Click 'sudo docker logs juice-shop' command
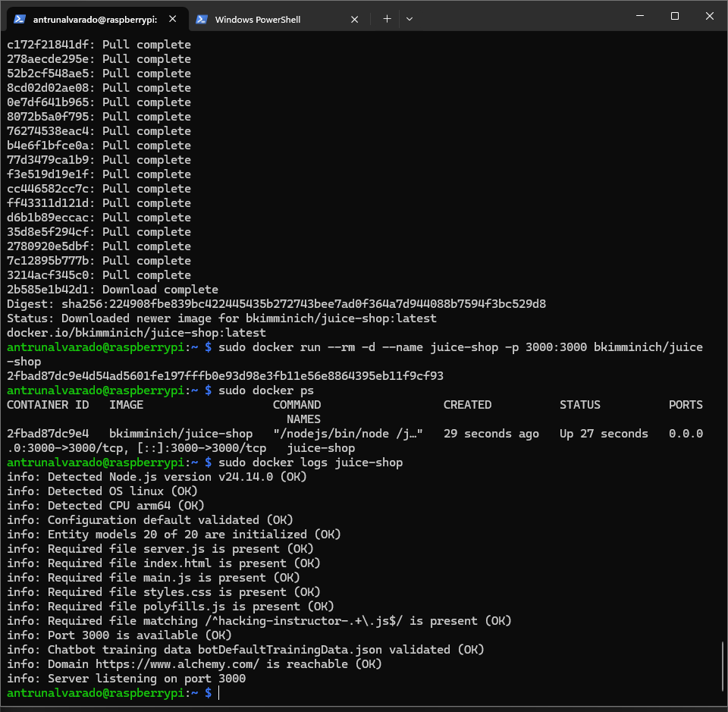The image size is (728, 712). pos(311,463)
